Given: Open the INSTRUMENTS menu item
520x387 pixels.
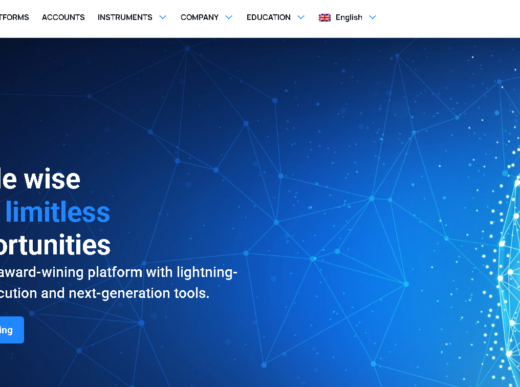Looking at the screenshot, I should 125,17.
